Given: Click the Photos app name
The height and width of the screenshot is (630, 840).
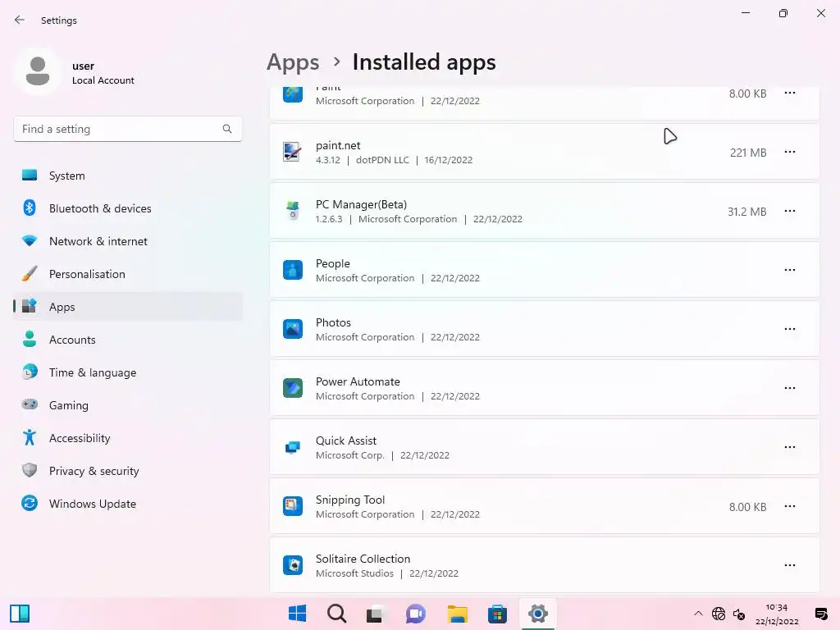Looking at the screenshot, I should [333, 322].
